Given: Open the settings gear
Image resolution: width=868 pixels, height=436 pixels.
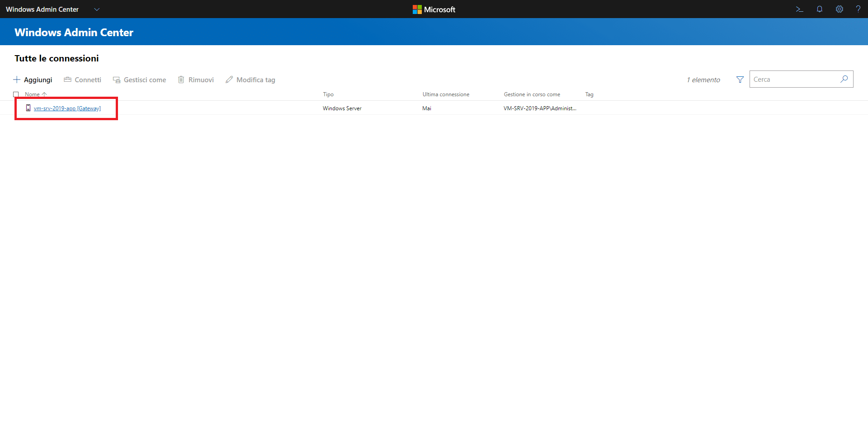Looking at the screenshot, I should click(839, 9).
